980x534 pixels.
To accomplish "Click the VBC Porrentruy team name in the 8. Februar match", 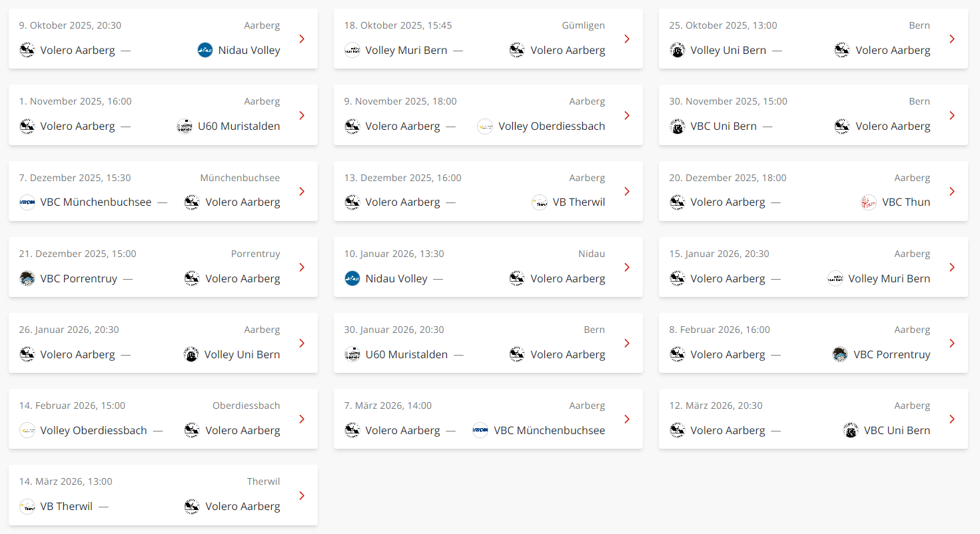I will click(891, 355).
